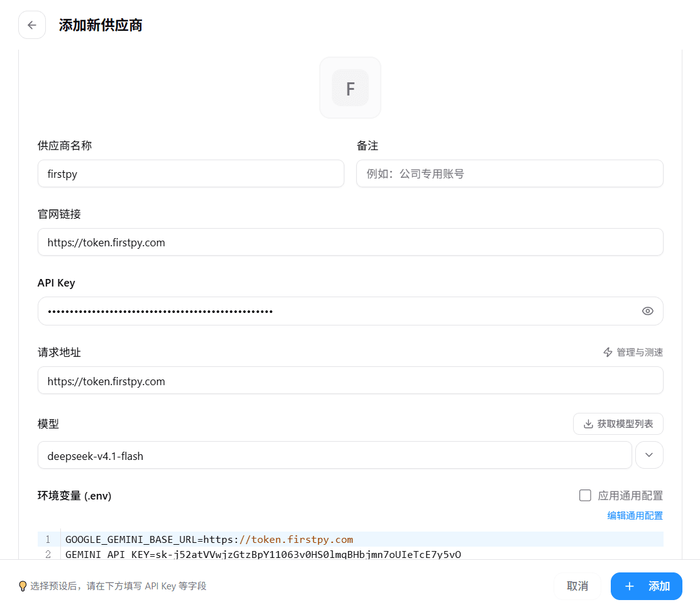Enable the 应用通用配置 checkbox
Image resolution: width=700 pixels, height=612 pixels.
click(585, 496)
